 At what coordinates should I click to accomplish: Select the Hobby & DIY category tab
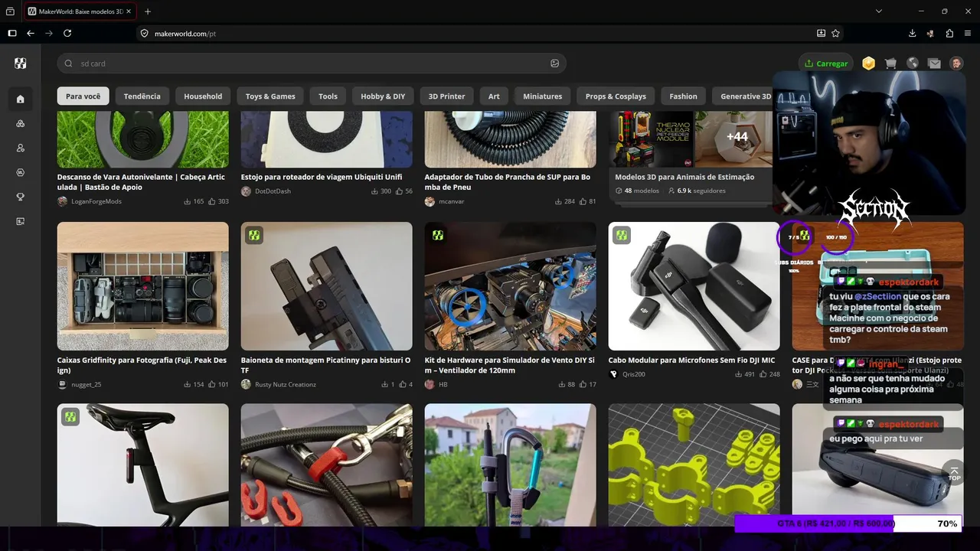(x=383, y=96)
